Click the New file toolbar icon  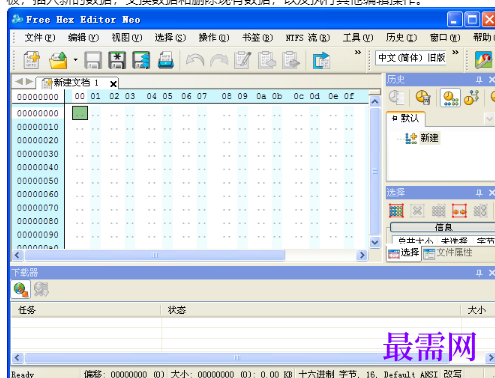(x=32, y=60)
